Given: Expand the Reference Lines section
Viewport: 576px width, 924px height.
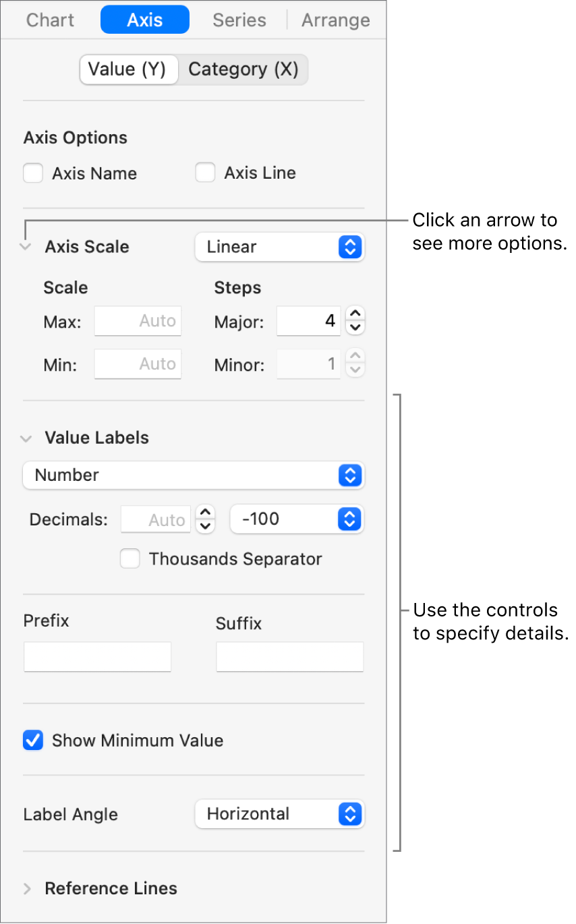Looking at the screenshot, I should click(27, 889).
